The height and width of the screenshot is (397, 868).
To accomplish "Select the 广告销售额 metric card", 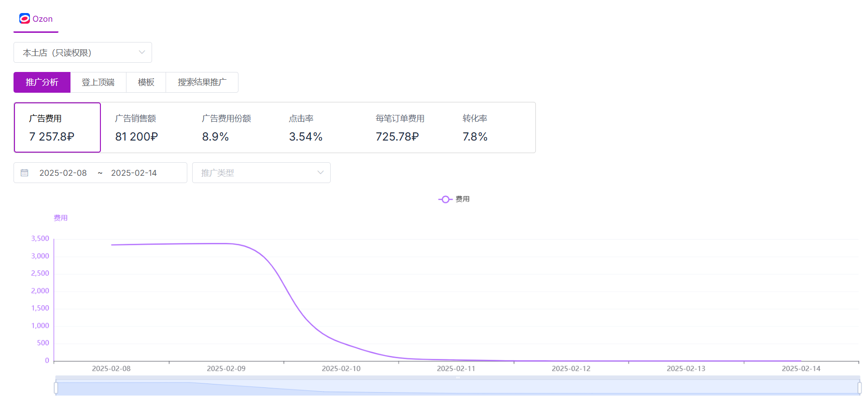I will 144,128.
